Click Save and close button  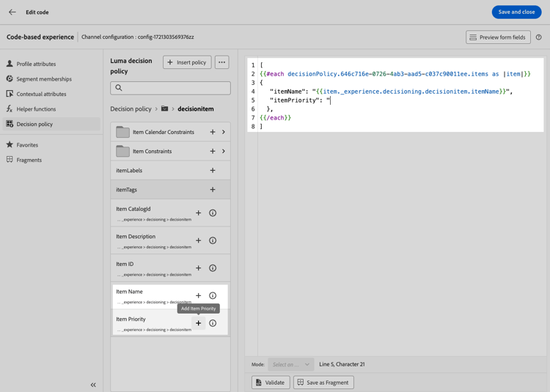pyautogui.click(x=516, y=12)
